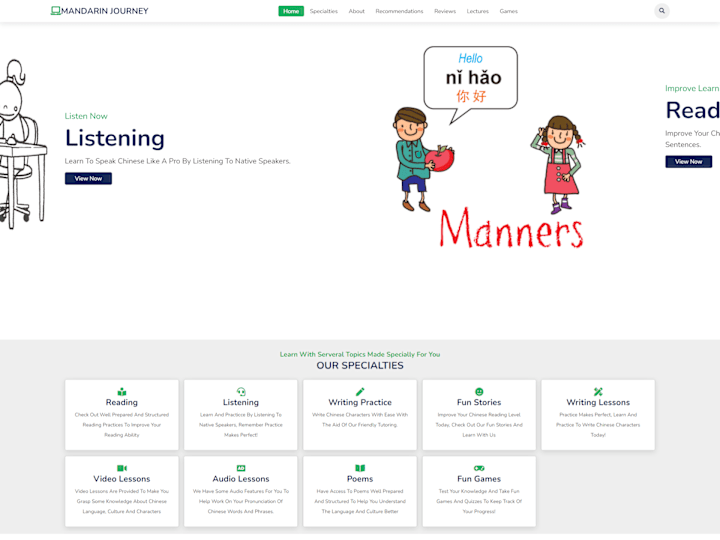Image resolution: width=720 pixels, height=540 pixels.
Task: Click the girl-at-desk sketch illustration
Action: coord(23,144)
